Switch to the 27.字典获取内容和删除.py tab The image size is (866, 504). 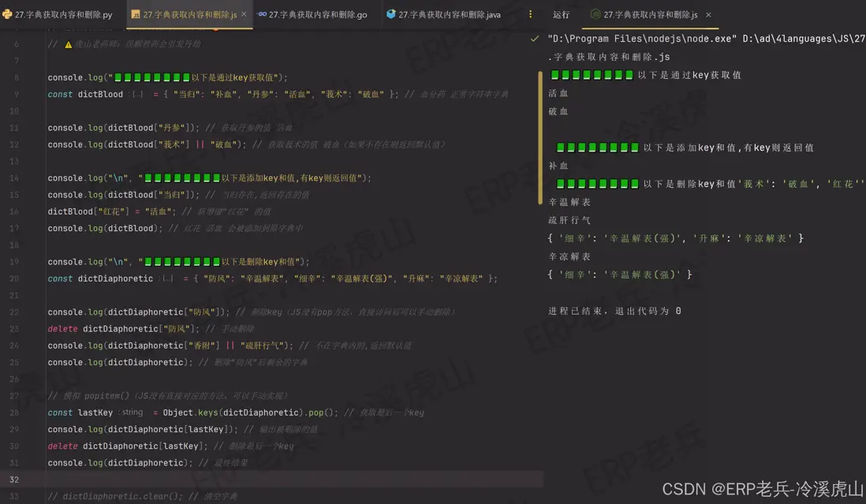(x=59, y=13)
